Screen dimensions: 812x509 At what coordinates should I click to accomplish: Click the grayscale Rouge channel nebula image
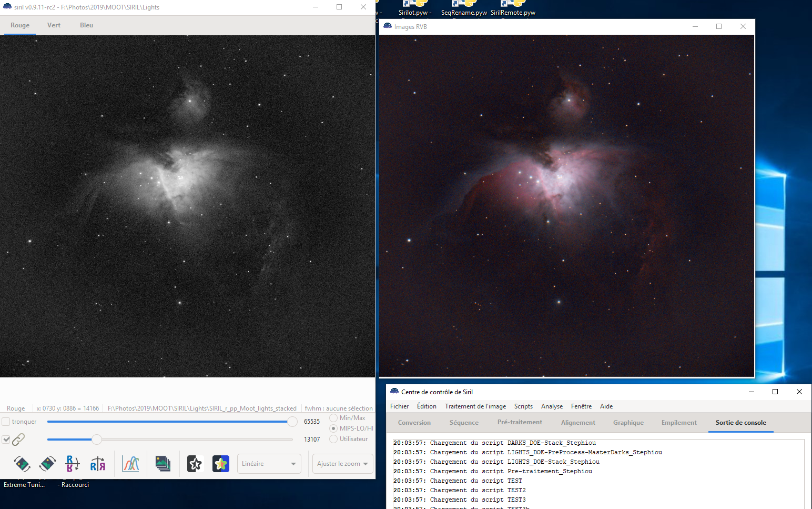(187, 206)
